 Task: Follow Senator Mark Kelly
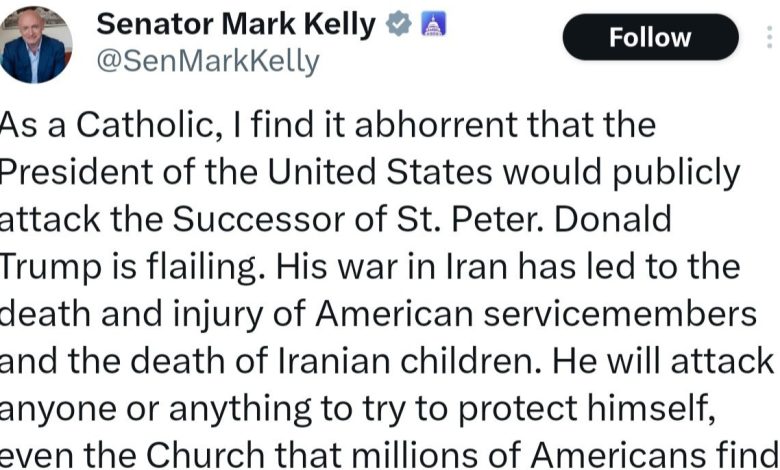tap(650, 38)
